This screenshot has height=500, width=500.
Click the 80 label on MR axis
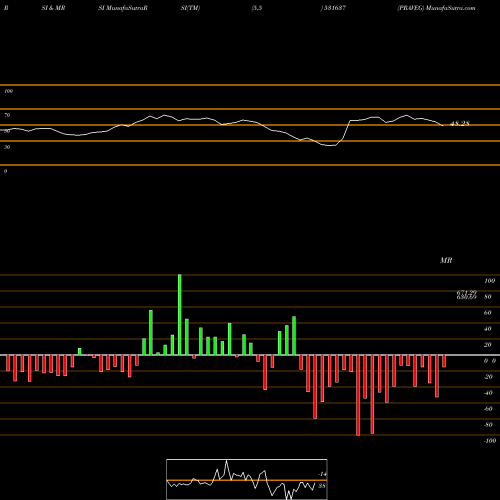click(488, 297)
